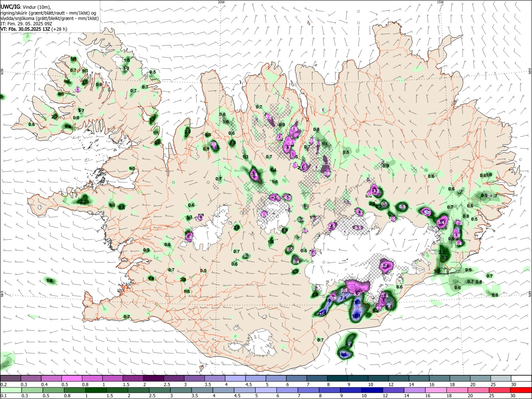Click the '0.2' label in the upper legend row

(x=3, y=384)
